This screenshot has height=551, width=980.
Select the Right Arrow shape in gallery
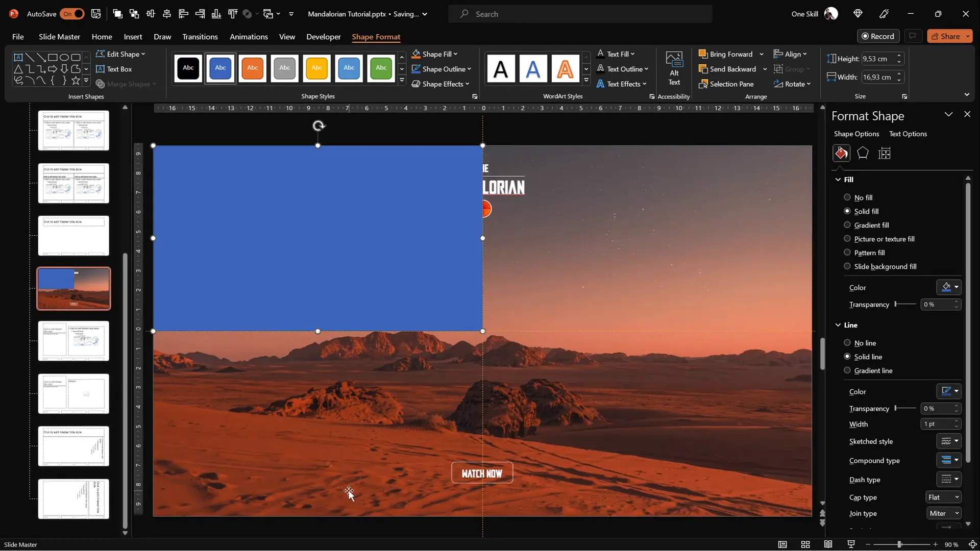(x=53, y=69)
